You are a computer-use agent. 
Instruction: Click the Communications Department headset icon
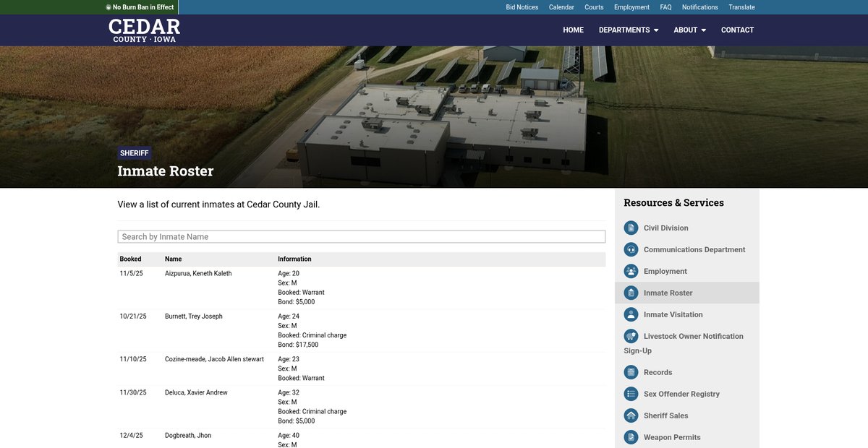click(x=631, y=249)
